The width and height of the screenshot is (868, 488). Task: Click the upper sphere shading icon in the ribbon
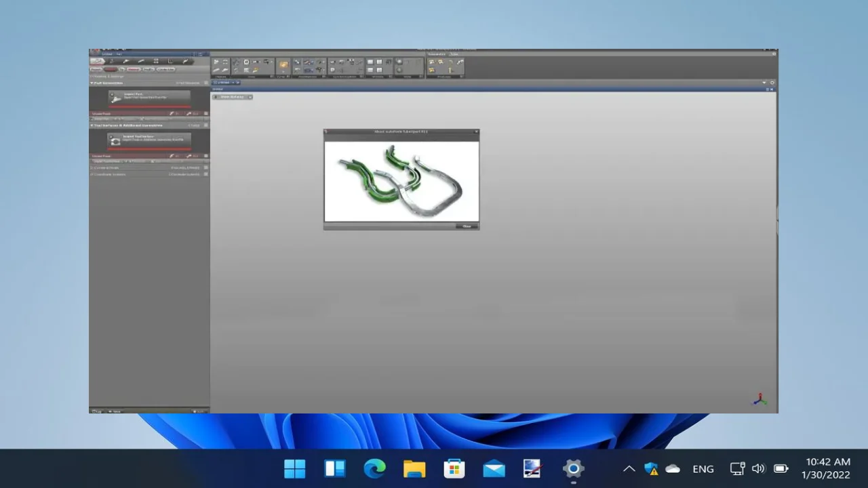coord(399,62)
